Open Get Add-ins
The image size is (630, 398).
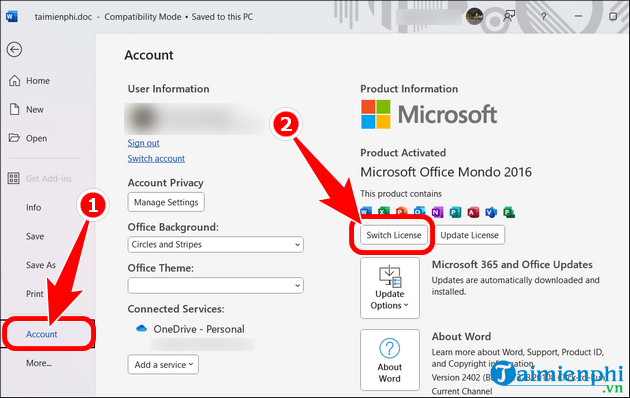pos(49,179)
